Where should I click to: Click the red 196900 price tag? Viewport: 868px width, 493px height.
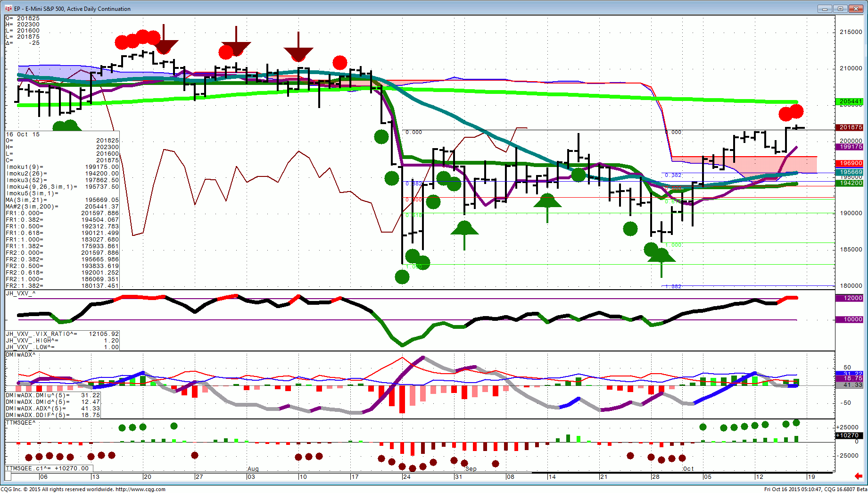pos(849,163)
